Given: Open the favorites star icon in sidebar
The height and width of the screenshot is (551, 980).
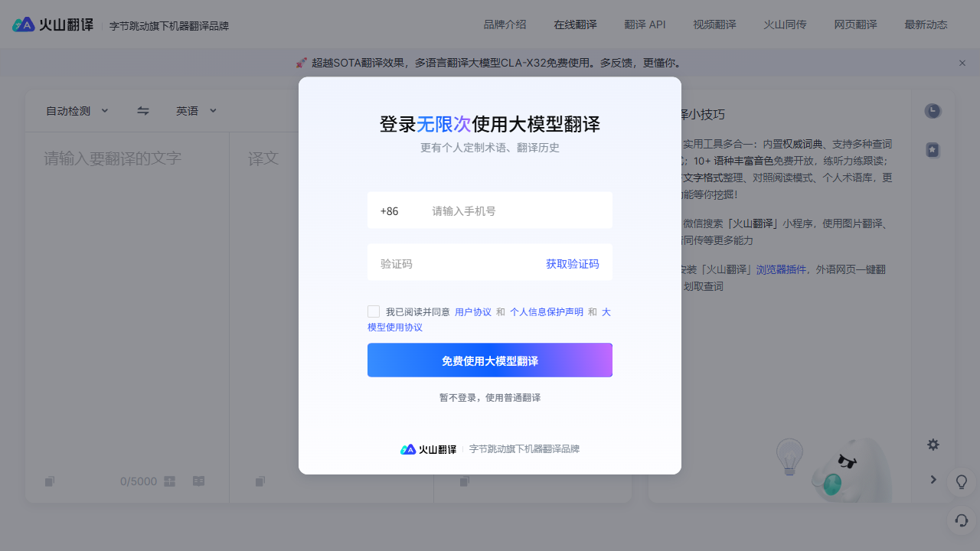Looking at the screenshot, I should pos(932,150).
